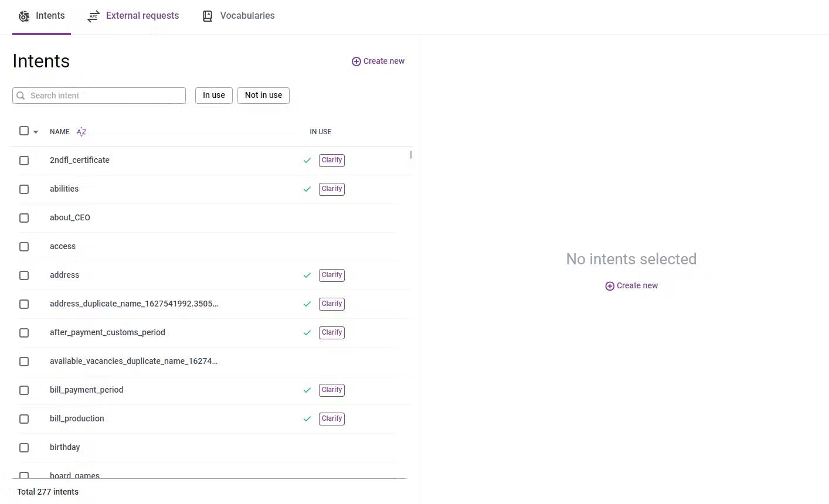Select the about_CEO intent checkbox
Viewport: 829px width, 504px height.
tap(24, 218)
